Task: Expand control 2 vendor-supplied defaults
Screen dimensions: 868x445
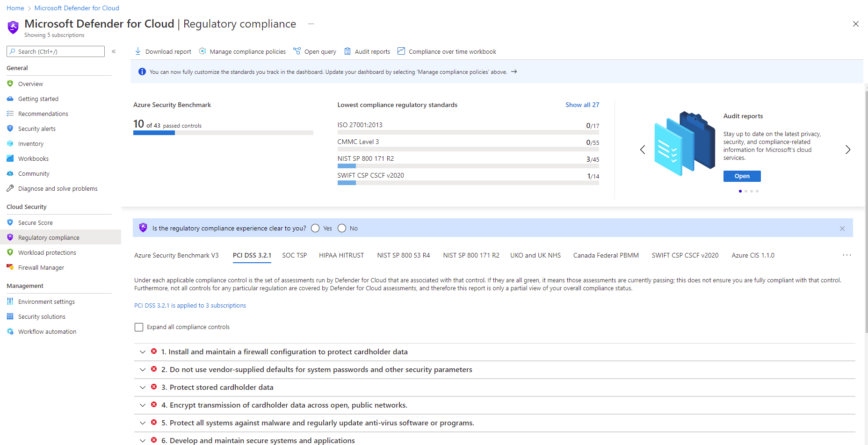Action: point(143,370)
